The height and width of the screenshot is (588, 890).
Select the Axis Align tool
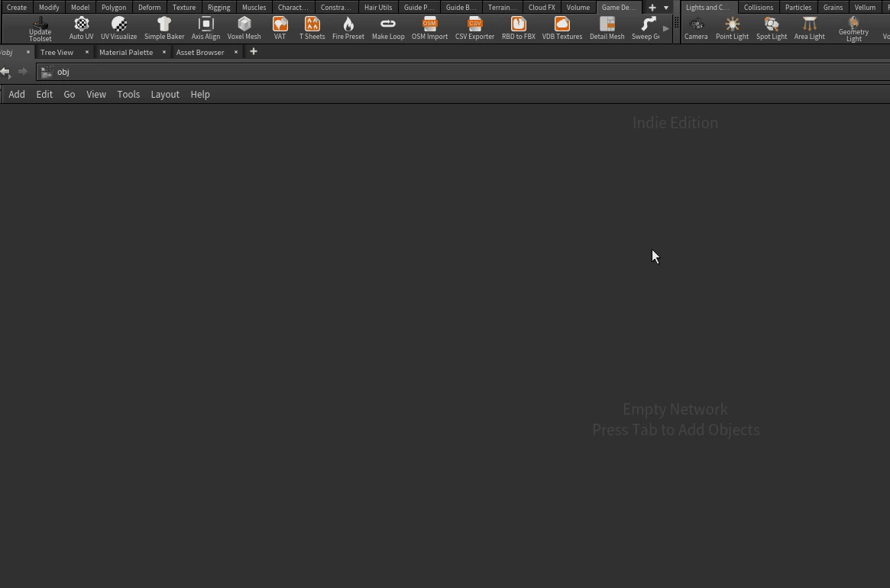[206, 29]
